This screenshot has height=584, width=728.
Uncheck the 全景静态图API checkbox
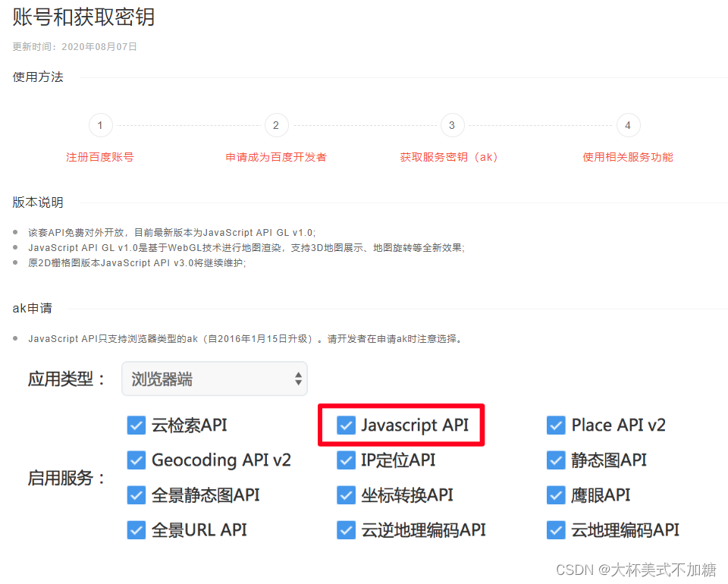[x=136, y=495]
